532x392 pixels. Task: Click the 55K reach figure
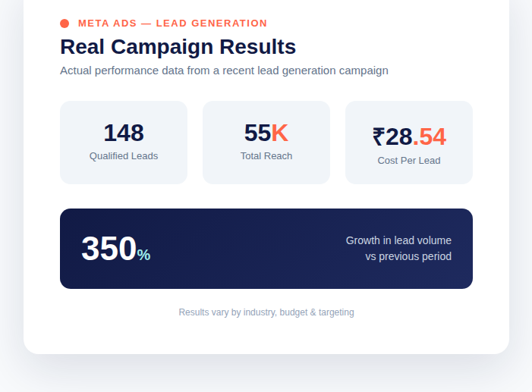(x=266, y=133)
